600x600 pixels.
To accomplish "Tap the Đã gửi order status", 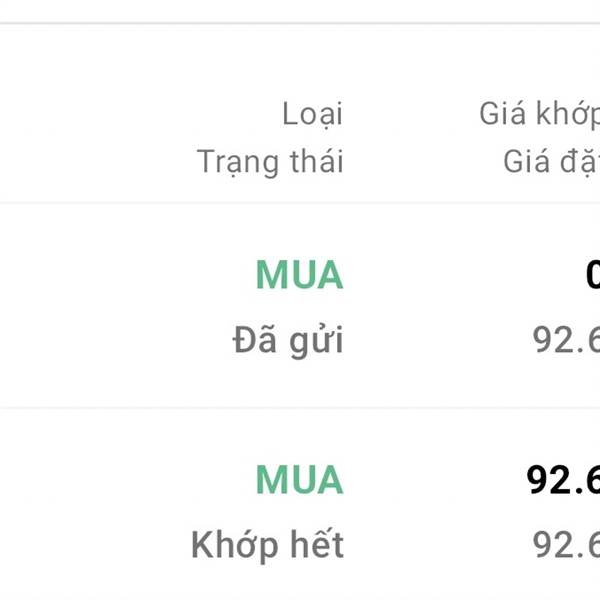I will click(288, 341).
